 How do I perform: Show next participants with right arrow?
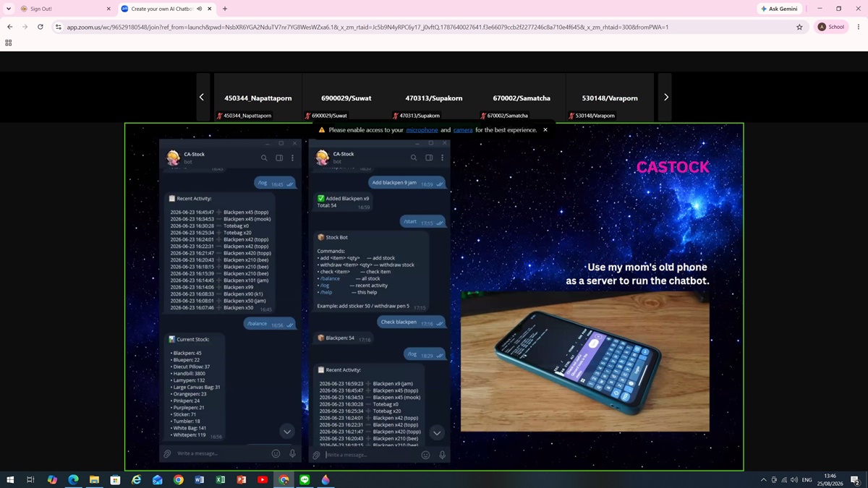pos(665,97)
